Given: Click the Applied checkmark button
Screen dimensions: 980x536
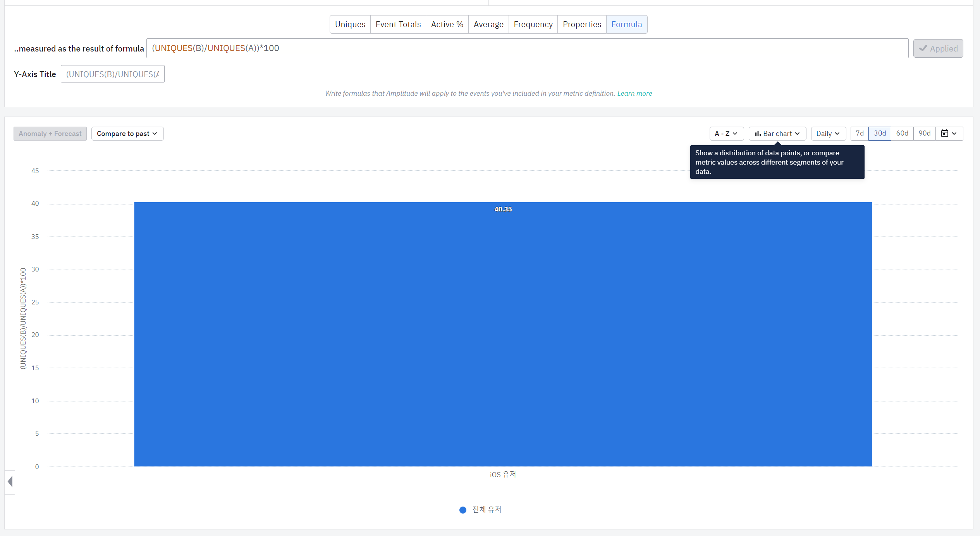Looking at the screenshot, I should coord(938,48).
